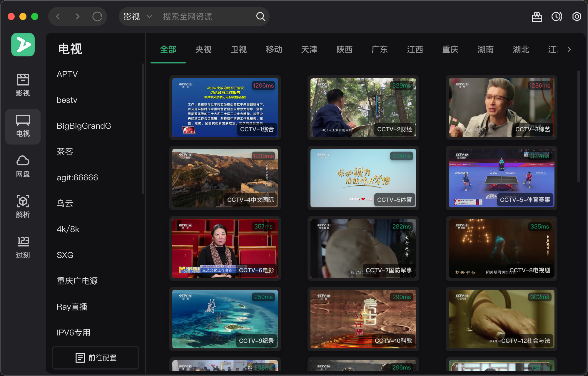Go back with left arrow
588x376 pixels.
pyautogui.click(x=58, y=16)
